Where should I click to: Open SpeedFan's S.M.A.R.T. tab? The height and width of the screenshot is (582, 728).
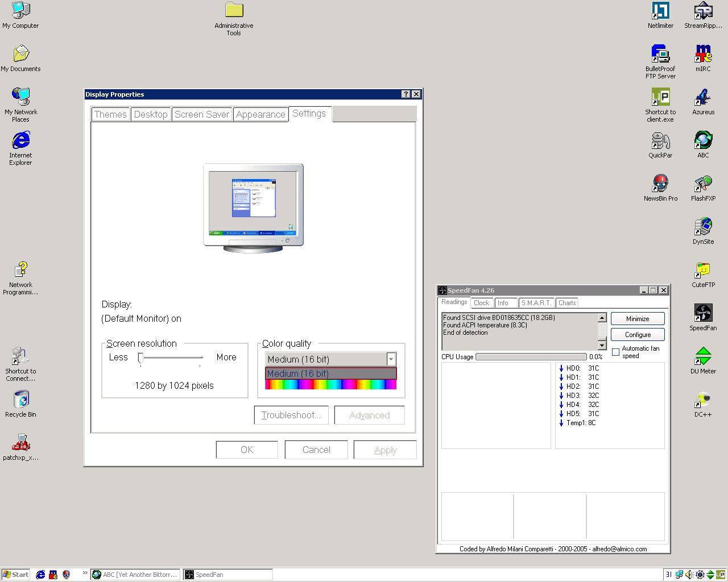[x=535, y=303]
